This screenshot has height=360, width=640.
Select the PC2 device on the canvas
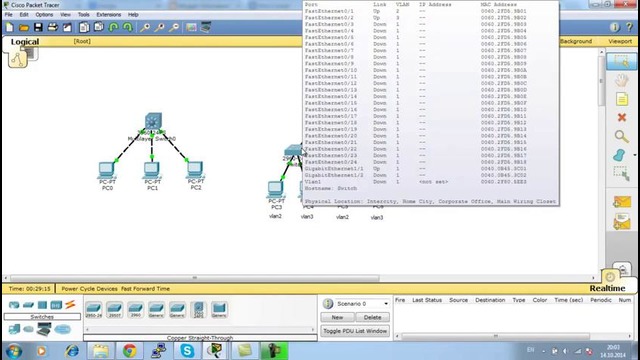195,169
